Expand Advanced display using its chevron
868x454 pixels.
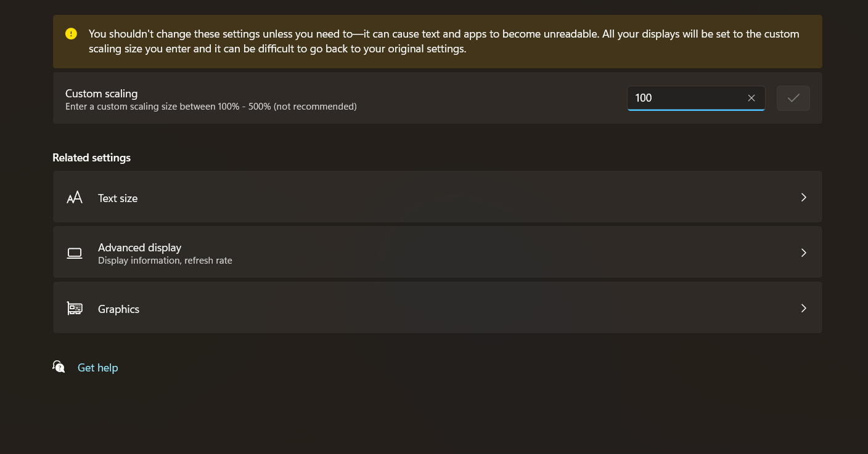click(x=803, y=253)
